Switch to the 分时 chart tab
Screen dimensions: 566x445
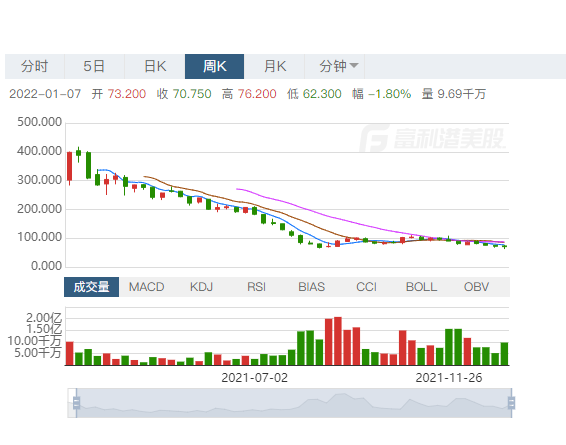(35, 66)
